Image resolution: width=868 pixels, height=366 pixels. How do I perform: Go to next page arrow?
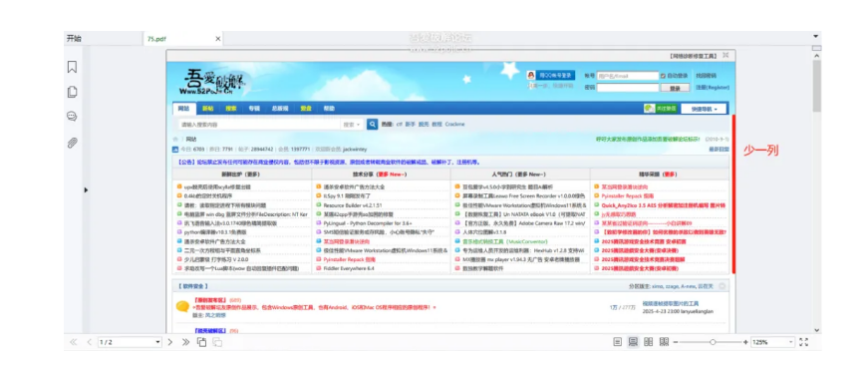[170, 342]
